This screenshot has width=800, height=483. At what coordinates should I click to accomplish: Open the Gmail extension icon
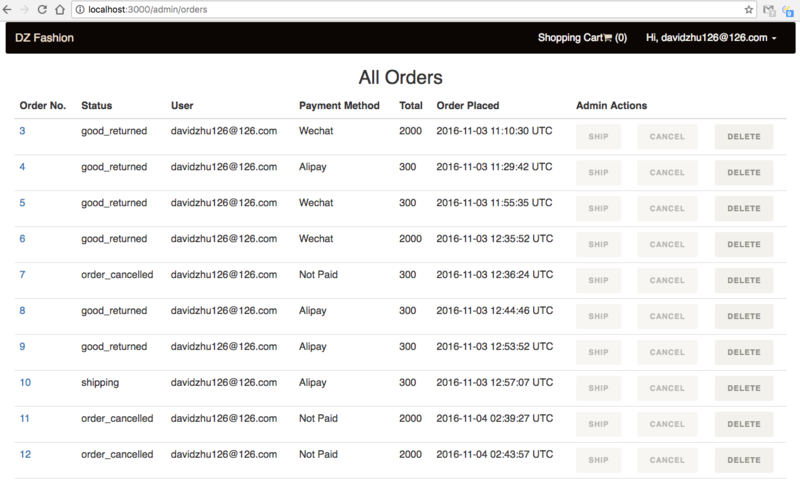pos(768,10)
